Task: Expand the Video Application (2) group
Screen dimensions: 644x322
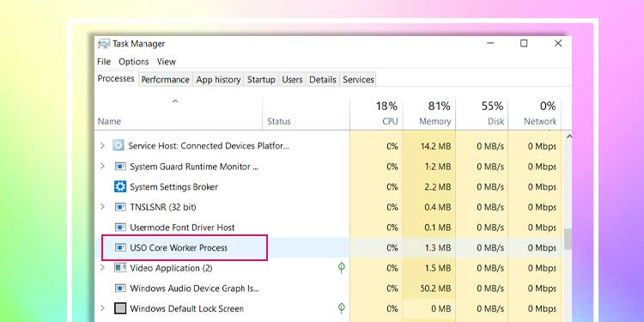Action: click(x=102, y=268)
